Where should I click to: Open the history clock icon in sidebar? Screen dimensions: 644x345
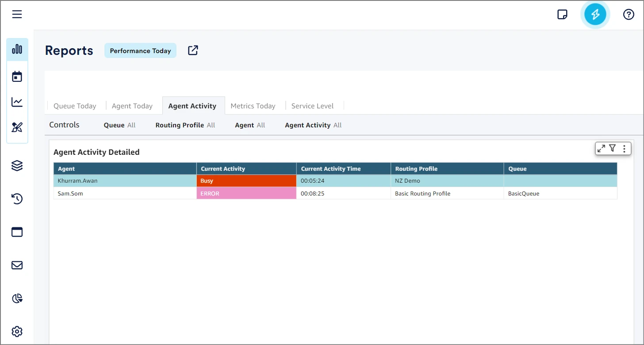[x=17, y=199]
